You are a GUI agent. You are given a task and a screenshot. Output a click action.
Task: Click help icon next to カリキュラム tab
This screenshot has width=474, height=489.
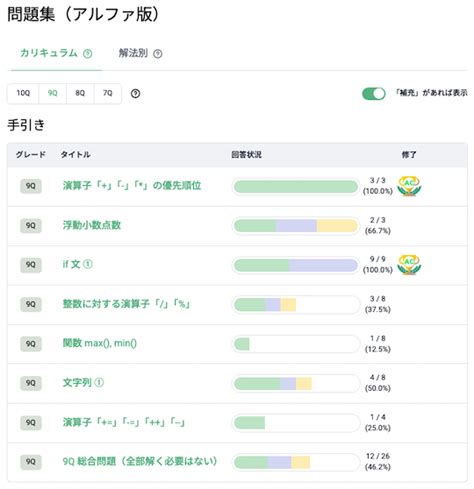pyautogui.click(x=88, y=54)
